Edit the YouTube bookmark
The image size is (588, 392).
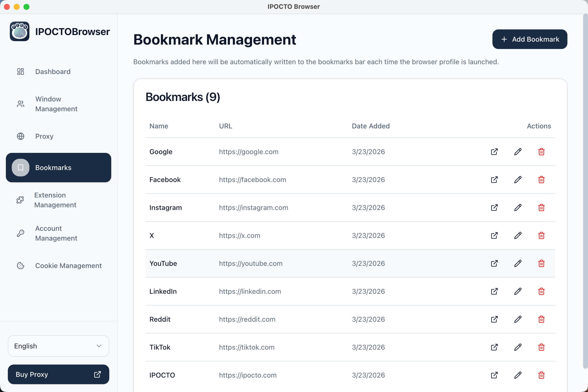[518, 264]
